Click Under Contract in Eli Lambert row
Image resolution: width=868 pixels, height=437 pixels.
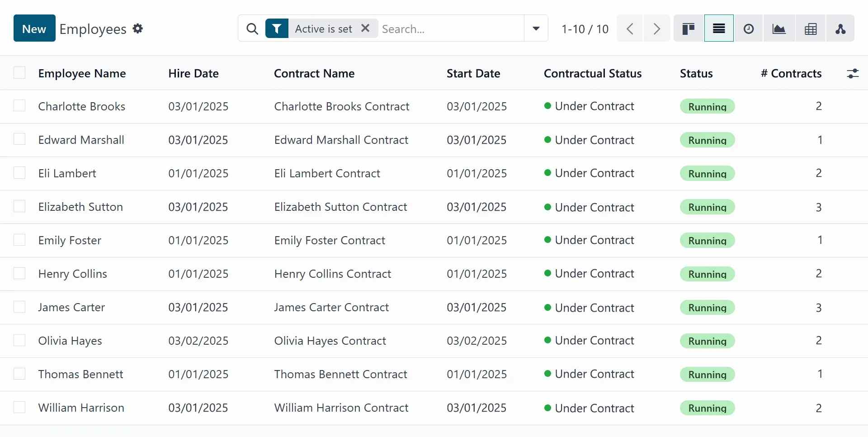(589, 173)
